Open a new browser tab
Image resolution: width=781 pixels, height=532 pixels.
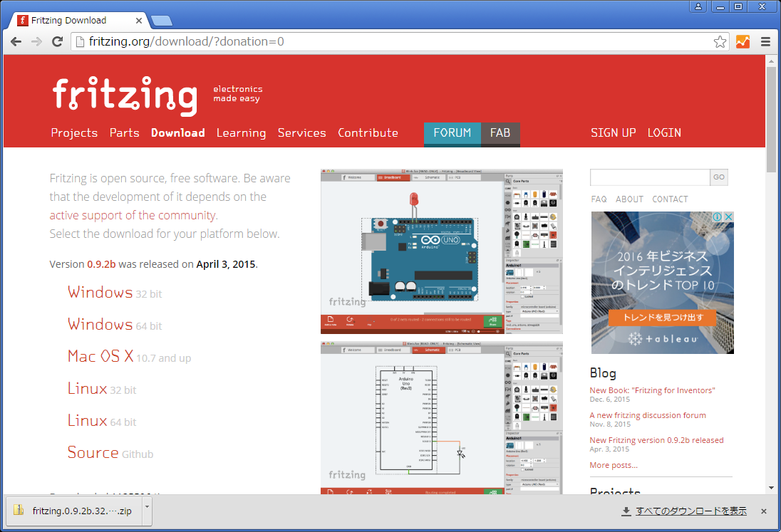coord(161,21)
